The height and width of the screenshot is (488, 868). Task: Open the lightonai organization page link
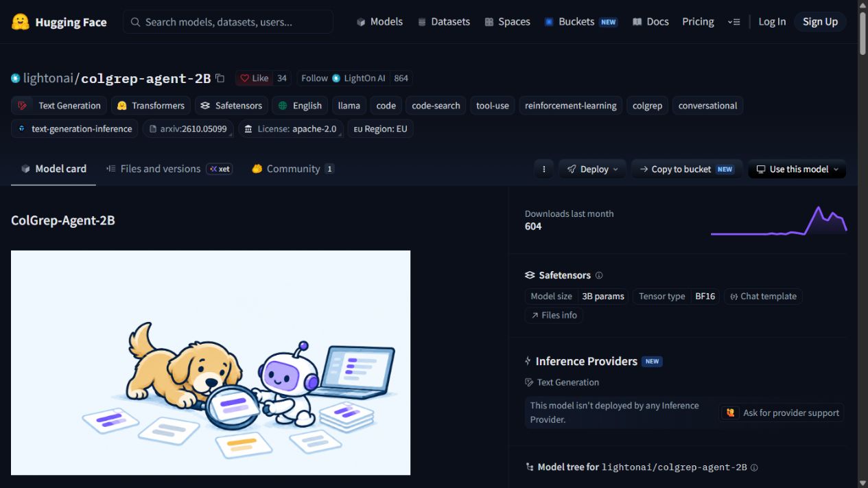(48, 78)
